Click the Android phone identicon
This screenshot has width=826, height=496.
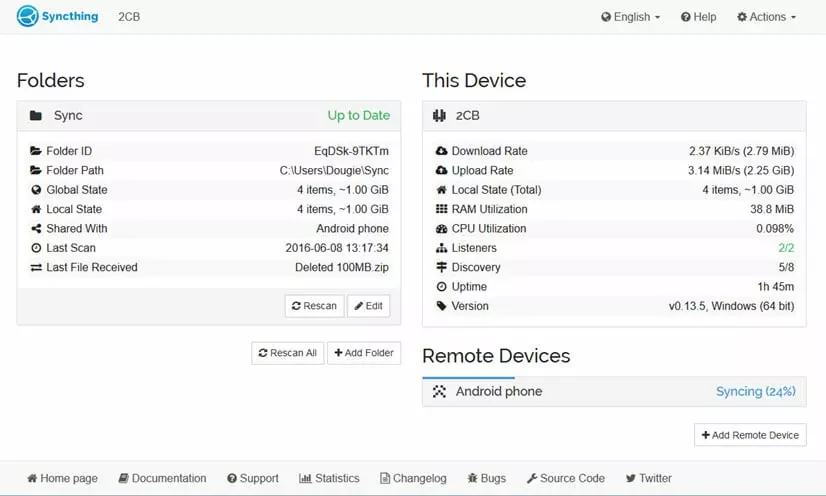tap(439, 392)
